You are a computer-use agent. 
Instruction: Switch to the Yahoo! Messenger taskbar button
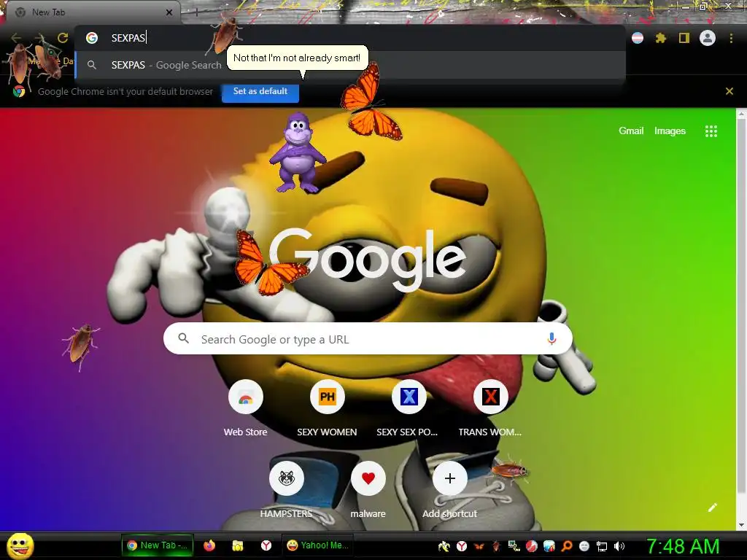point(318,545)
